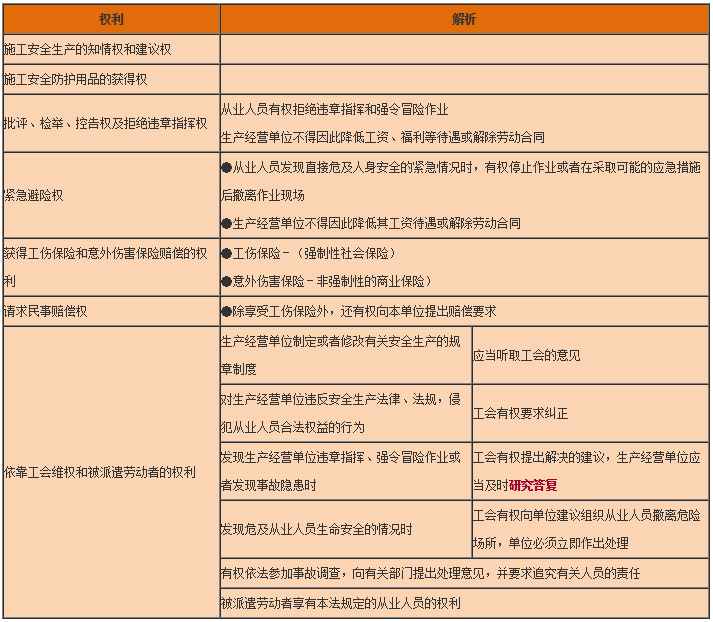Click the red 研究答复 highlighted text
The height and width of the screenshot is (622, 713).
pyautogui.click(x=533, y=486)
